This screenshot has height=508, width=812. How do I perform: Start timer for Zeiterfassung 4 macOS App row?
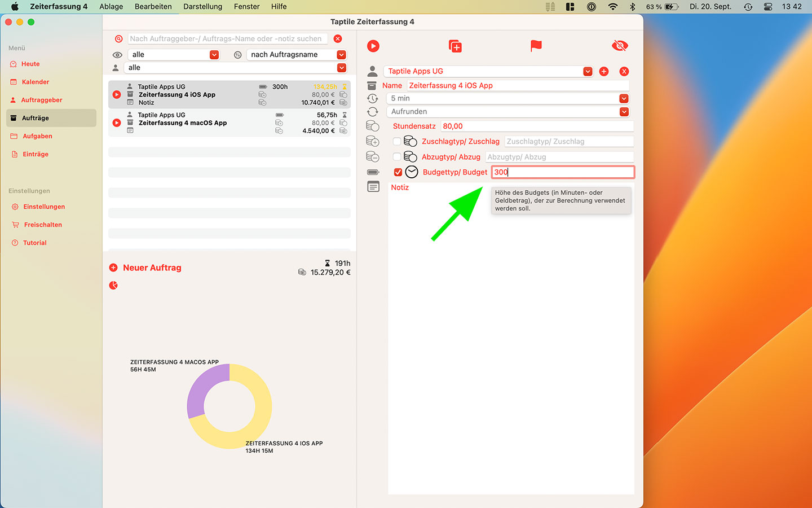[x=117, y=123]
